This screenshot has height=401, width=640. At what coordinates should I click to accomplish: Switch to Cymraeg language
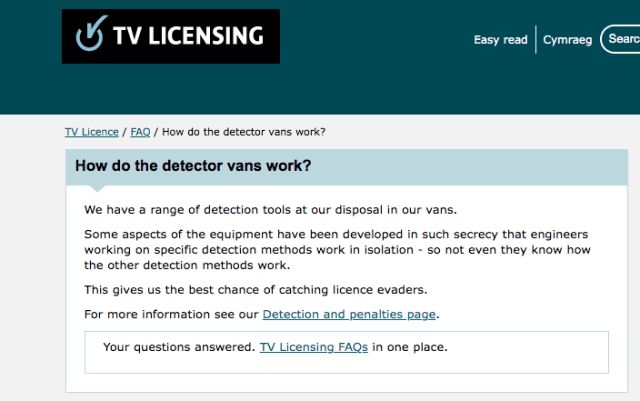tap(567, 40)
